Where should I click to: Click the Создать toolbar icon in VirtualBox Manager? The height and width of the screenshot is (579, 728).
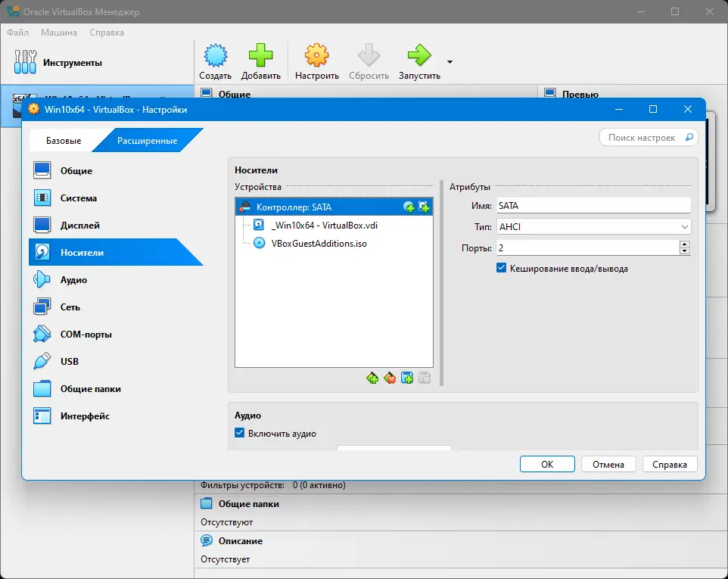coord(216,55)
